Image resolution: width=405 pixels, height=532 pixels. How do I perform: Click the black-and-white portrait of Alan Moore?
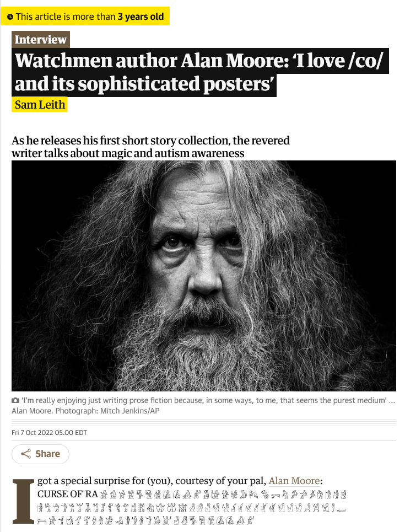[x=204, y=276]
